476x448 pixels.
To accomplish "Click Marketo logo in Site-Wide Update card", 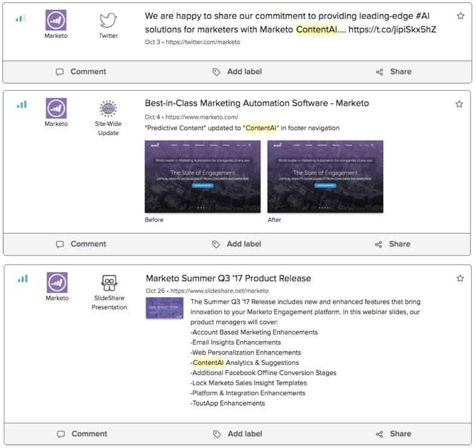I will point(57,109).
